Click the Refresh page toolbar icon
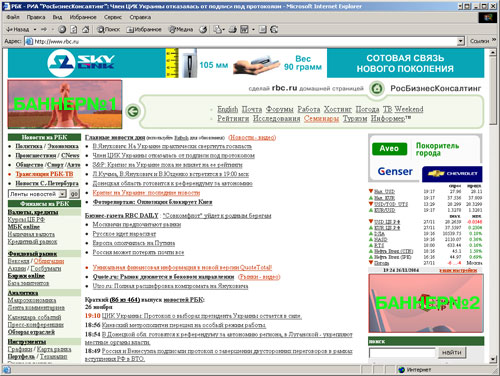 point(74,30)
